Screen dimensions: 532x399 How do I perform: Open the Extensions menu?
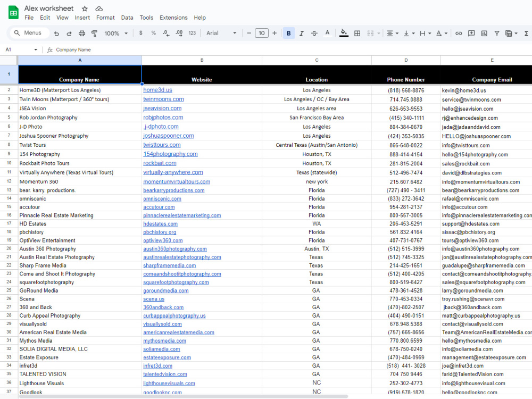click(x=174, y=18)
